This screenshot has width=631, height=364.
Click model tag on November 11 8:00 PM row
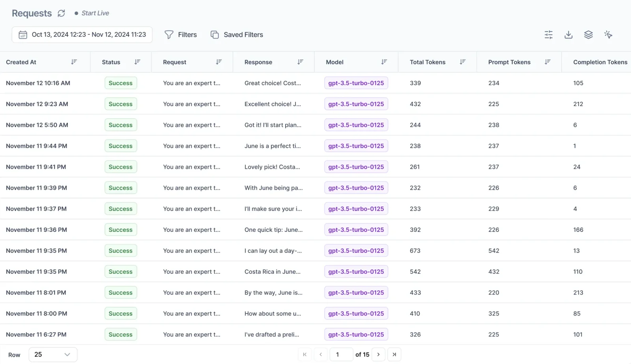[x=356, y=314]
